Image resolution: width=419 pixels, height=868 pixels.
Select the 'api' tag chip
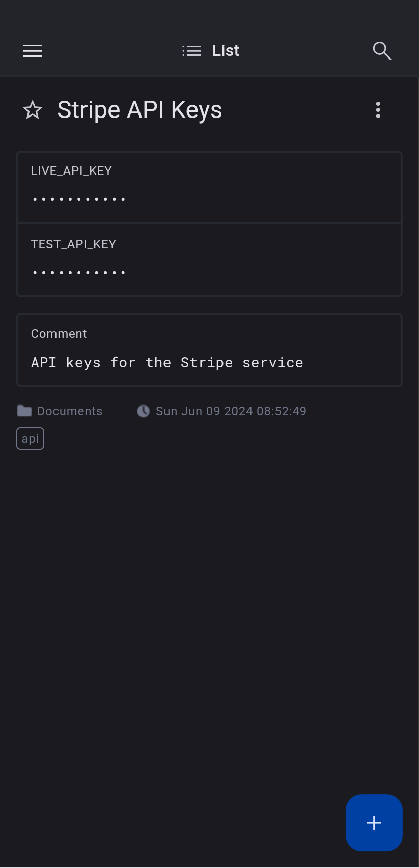click(31, 439)
